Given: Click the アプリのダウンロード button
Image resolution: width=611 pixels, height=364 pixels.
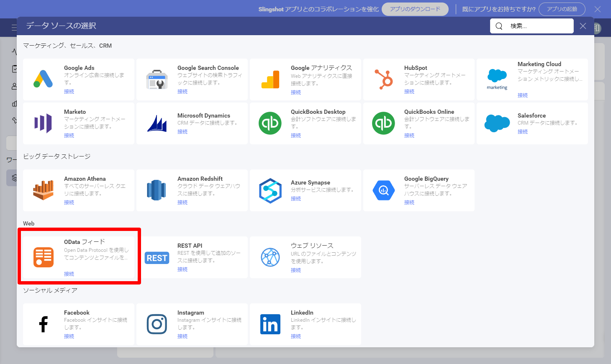Looking at the screenshot, I should point(415,9).
